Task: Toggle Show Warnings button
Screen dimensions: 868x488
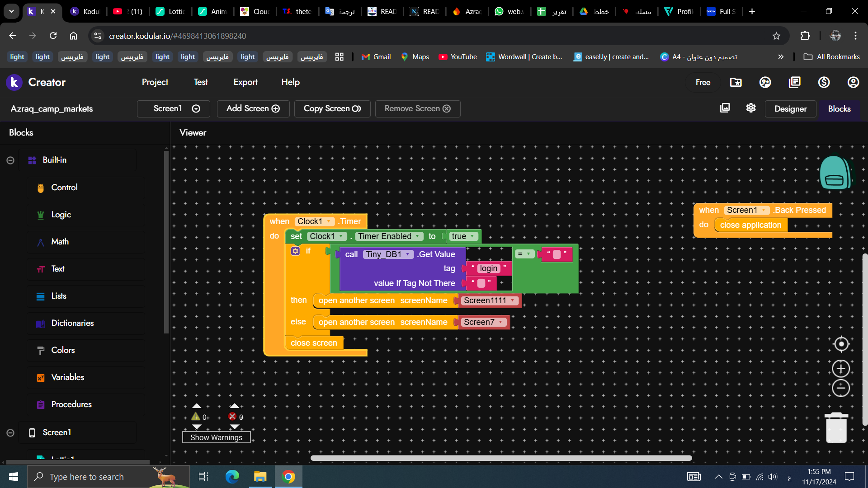Action: [x=216, y=437]
